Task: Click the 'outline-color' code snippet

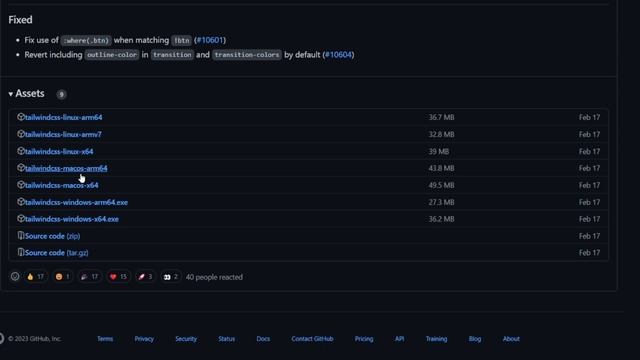Action: pos(112,55)
